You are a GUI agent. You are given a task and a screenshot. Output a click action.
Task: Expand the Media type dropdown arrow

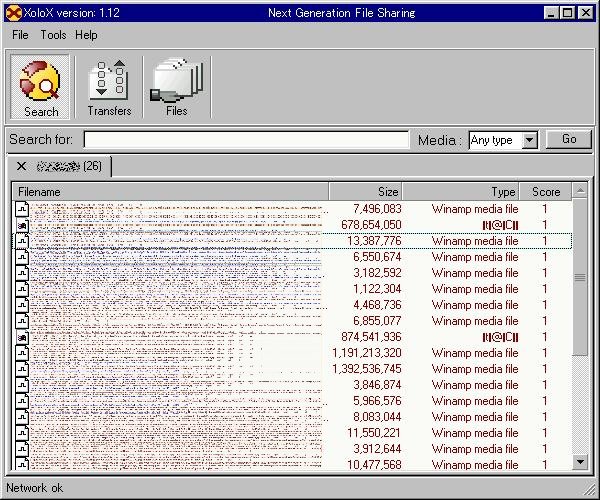tap(530, 140)
